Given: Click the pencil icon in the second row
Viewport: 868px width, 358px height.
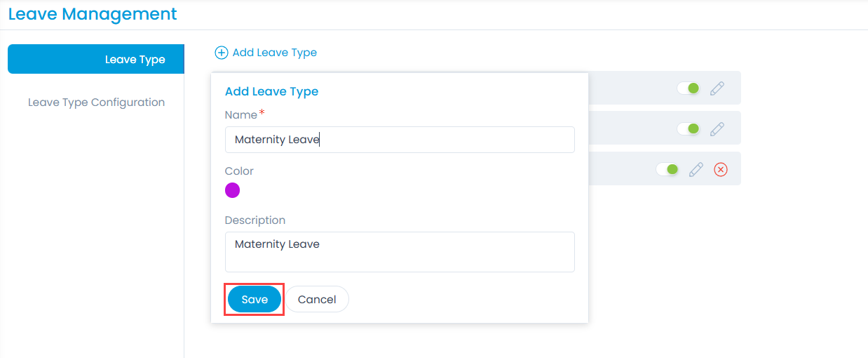Looking at the screenshot, I should pyautogui.click(x=717, y=129).
